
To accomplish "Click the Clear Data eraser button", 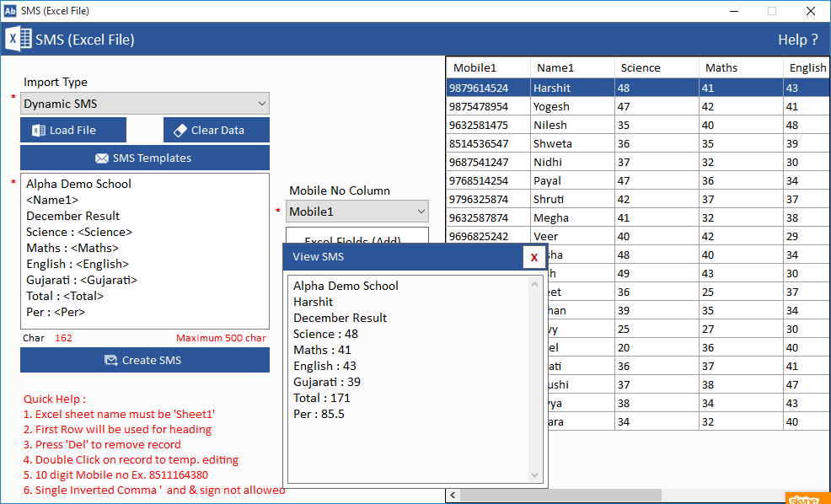I will [217, 131].
